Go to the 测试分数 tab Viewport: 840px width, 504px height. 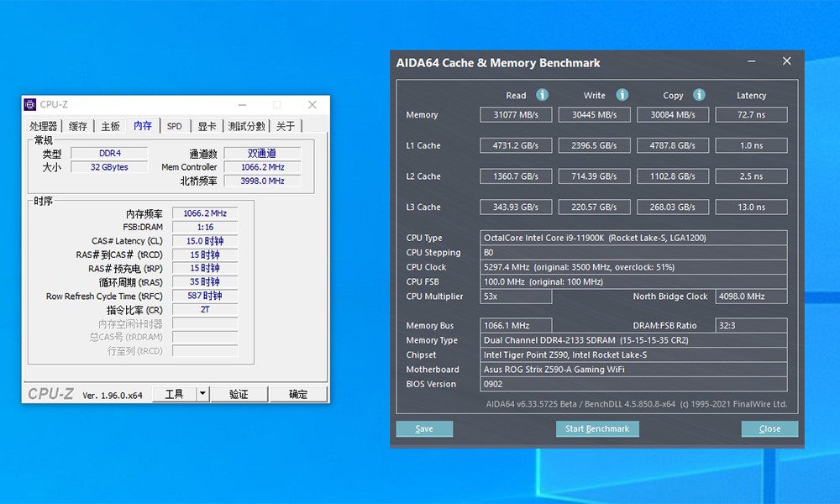click(246, 126)
